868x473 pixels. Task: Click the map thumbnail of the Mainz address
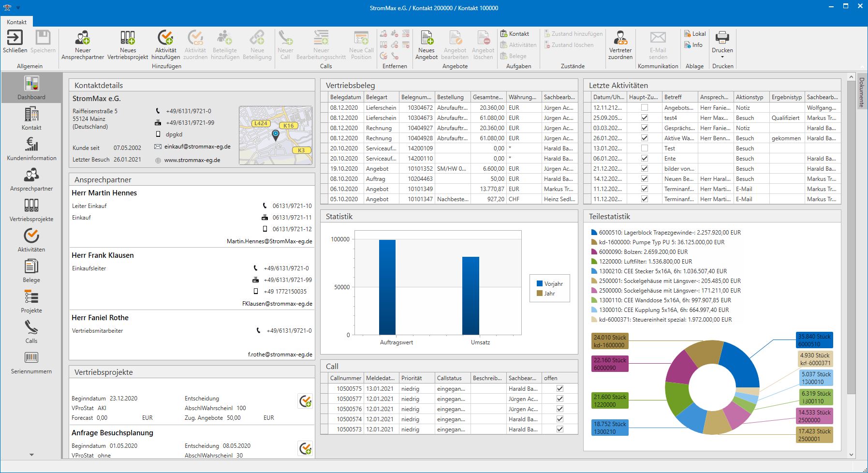[x=275, y=134]
